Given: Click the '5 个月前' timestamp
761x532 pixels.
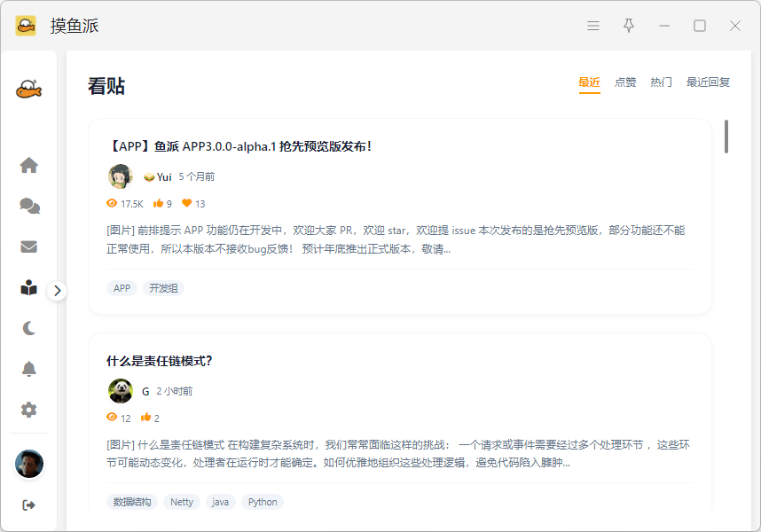Looking at the screenshot, I should [x=197, y=176].
